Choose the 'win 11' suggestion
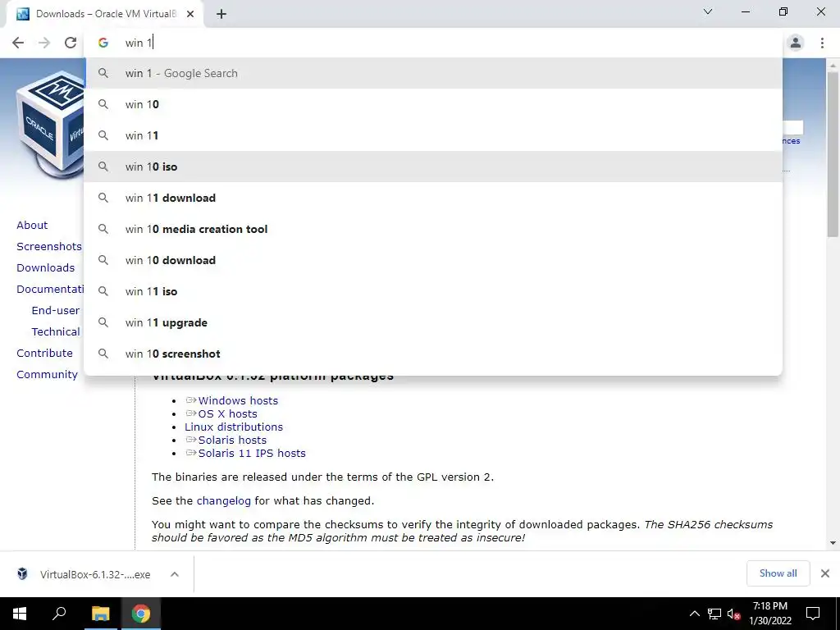The image size is (840, 630). pos(433,135)
